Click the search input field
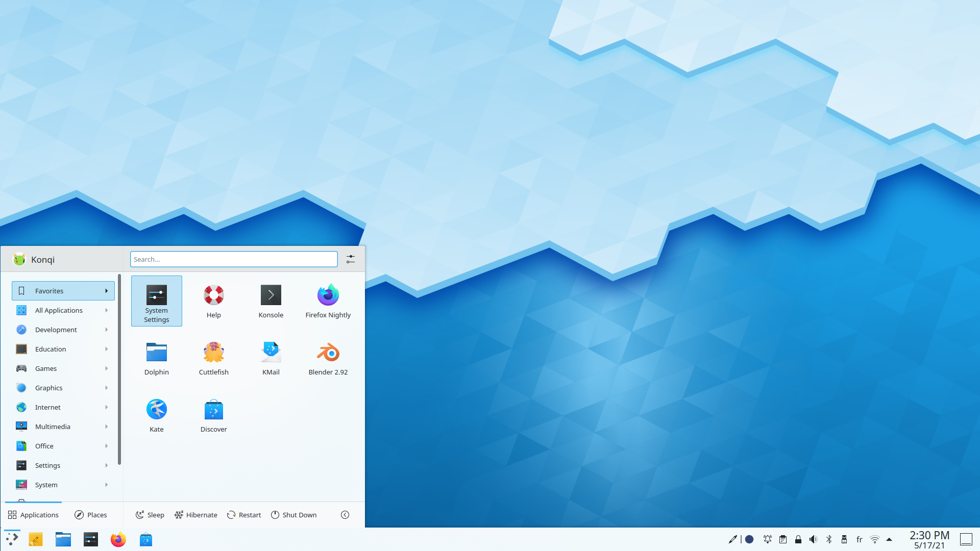Screen dimensions: 980x551 (233, 259)
